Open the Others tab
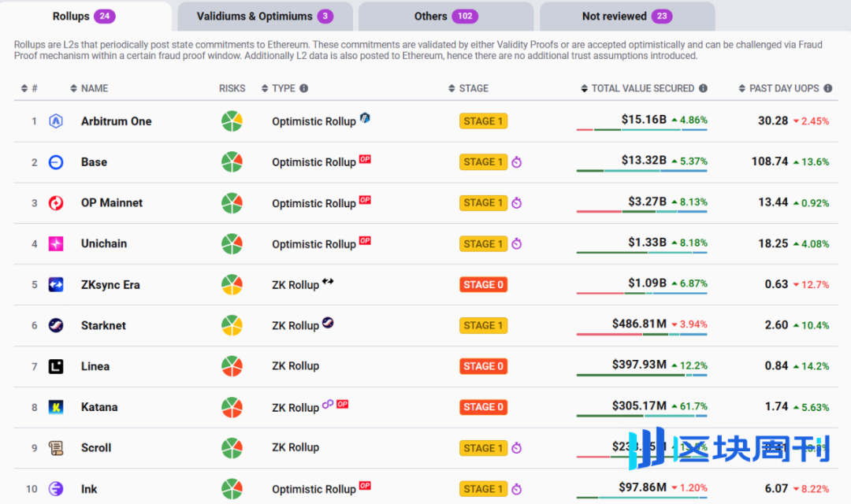 click(445, 17)
